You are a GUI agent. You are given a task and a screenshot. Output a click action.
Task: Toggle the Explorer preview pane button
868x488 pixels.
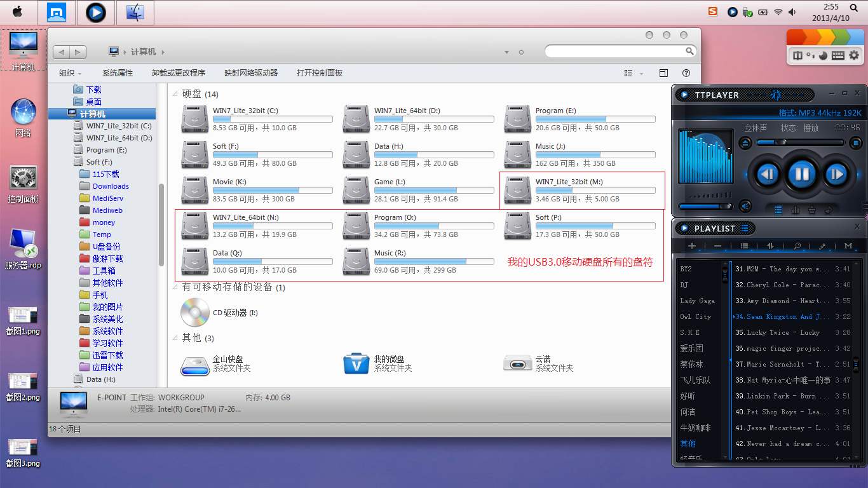(663, 73)
